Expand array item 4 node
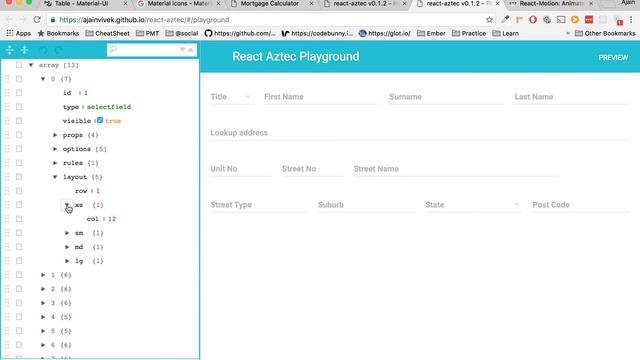This screenshot has height=360, width=640. [x=43, y=317]
